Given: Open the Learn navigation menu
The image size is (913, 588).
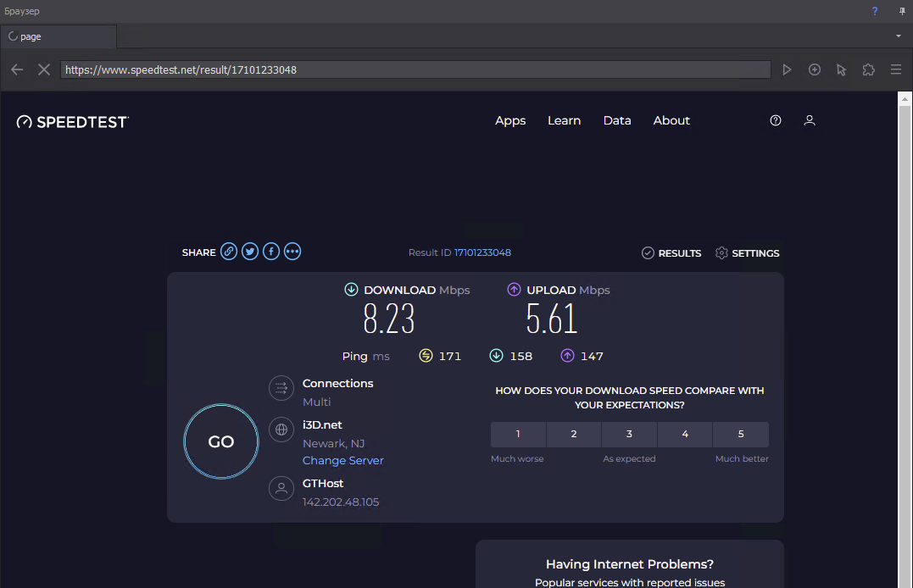Looking at the screenshot, I should point(564,120).
